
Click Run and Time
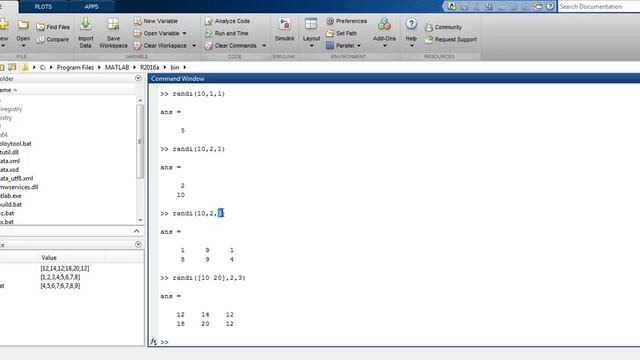227,33
